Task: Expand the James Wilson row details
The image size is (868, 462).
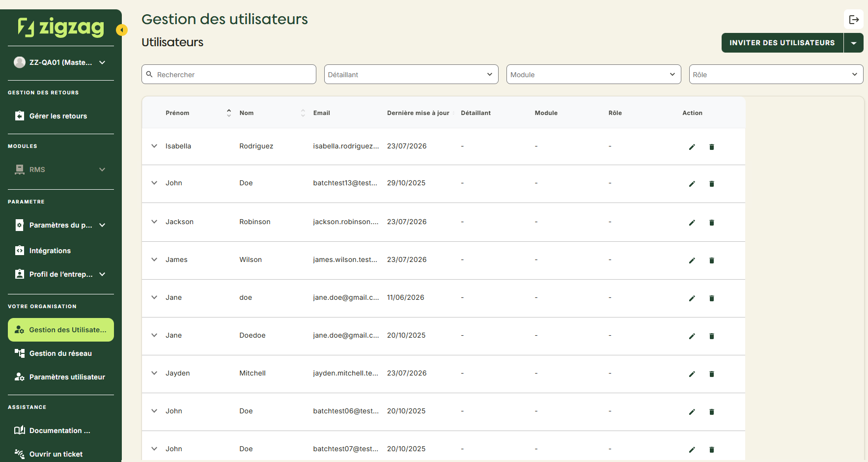Action: (154, 260)
